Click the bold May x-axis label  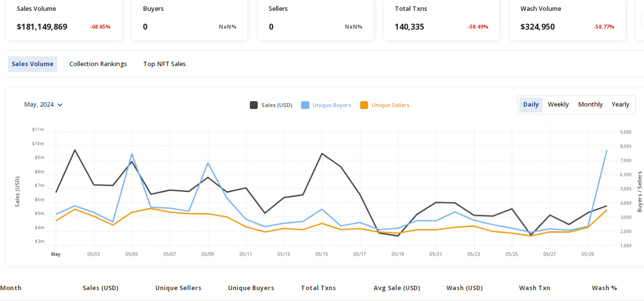(x=56, y=255)
